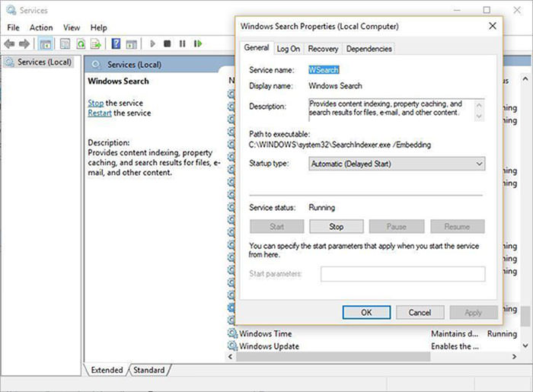Click the Service name field WSearch
The image size is (533, 392).
pos(324,69)
